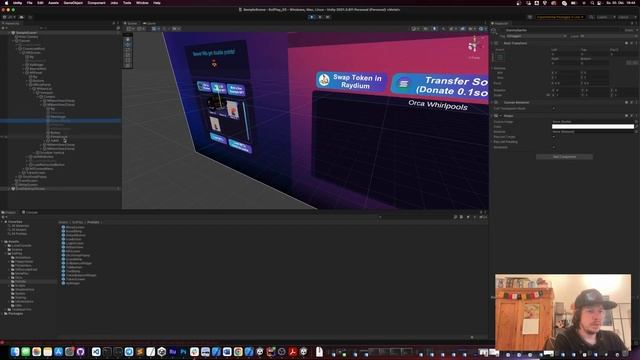This screenshot has height=360, width=640.
Task: Switch to the Console tab
Action: [x=30, y=212]
